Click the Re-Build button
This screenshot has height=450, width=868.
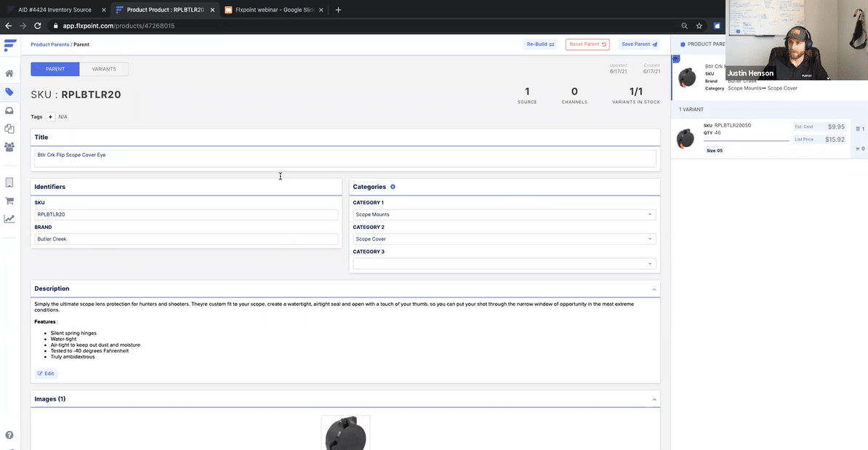click(540, 44)
